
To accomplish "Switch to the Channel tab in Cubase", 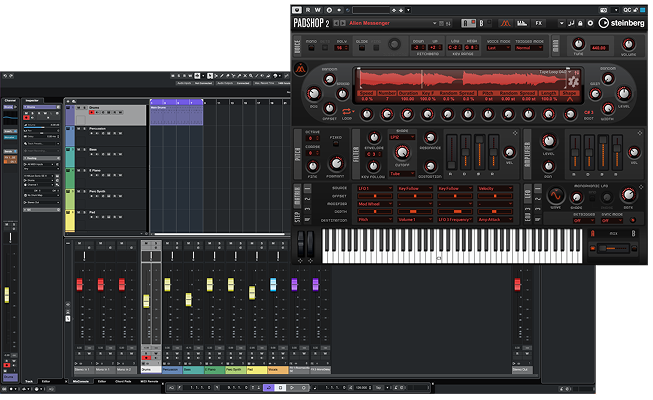I will pyautogui.click(x=10, y=101).
